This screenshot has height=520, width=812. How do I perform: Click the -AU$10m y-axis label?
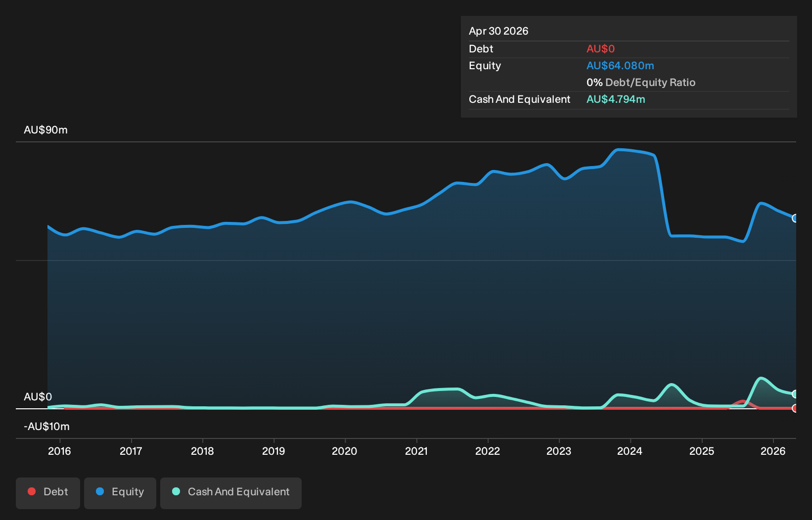point(46,427)
